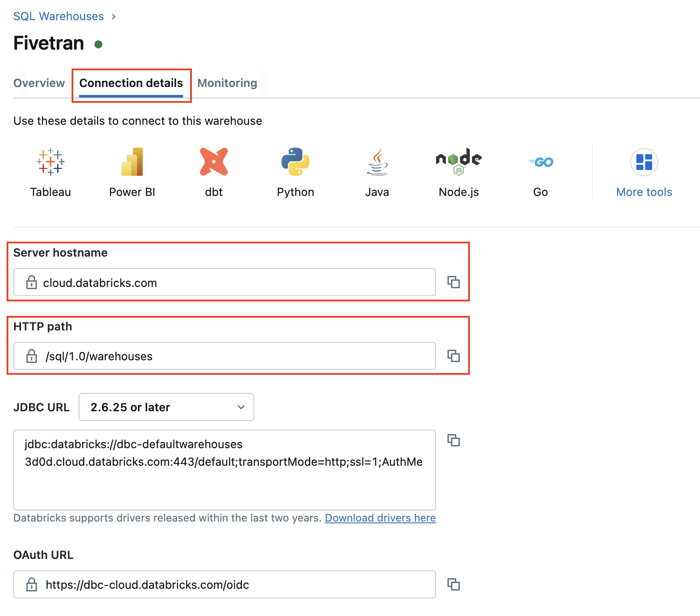700x616 pixels.
Task: Expand the JDBC driver version dropdown
Action: tap(166, 407)
